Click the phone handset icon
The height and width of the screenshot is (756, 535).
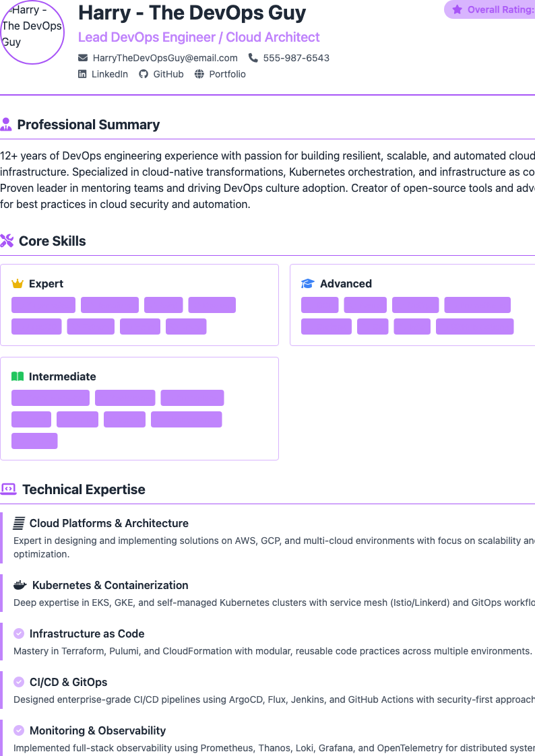253,58
